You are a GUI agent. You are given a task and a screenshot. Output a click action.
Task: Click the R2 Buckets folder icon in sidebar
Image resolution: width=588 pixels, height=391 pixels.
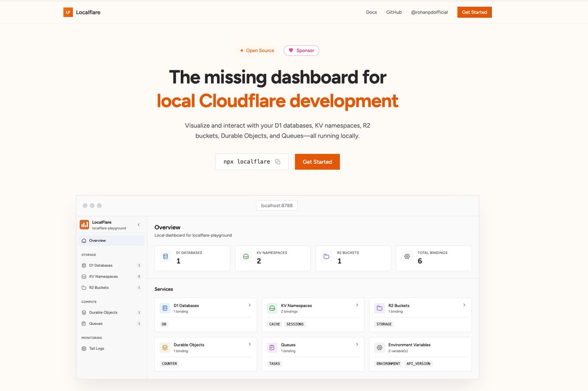(84, 287)
